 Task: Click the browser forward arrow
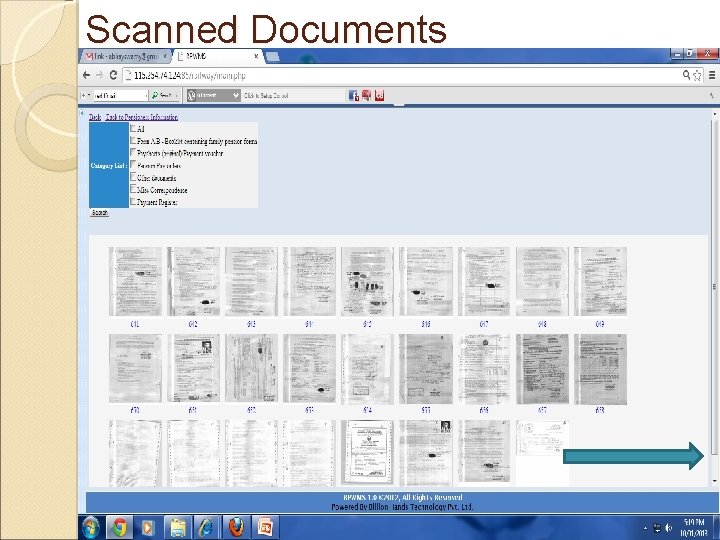tap(100, 75)
